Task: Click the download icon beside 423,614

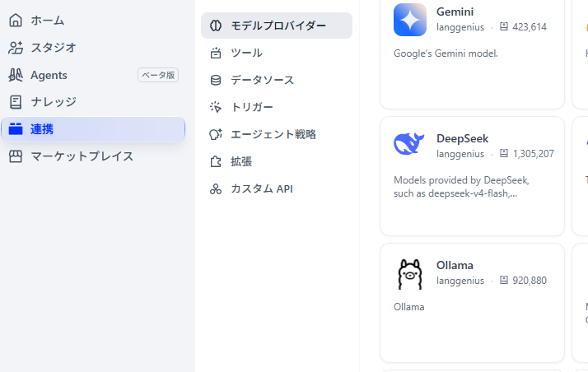Action: click(504, 26)
